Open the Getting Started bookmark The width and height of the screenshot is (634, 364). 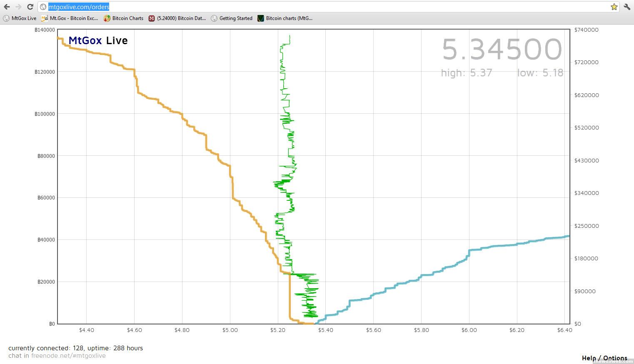(232, 18)
